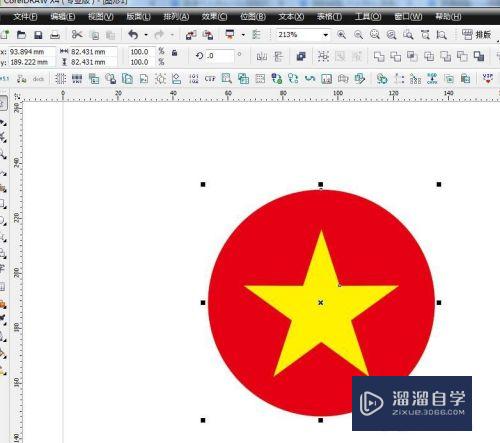Open the 版面(L) menu
The image size is (500, 443).
(x=138, y=16)
